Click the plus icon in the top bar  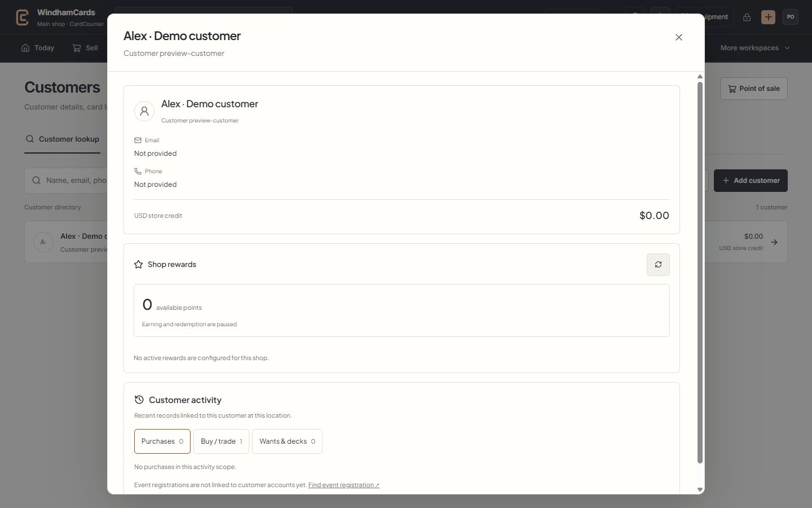click(768, 17)
